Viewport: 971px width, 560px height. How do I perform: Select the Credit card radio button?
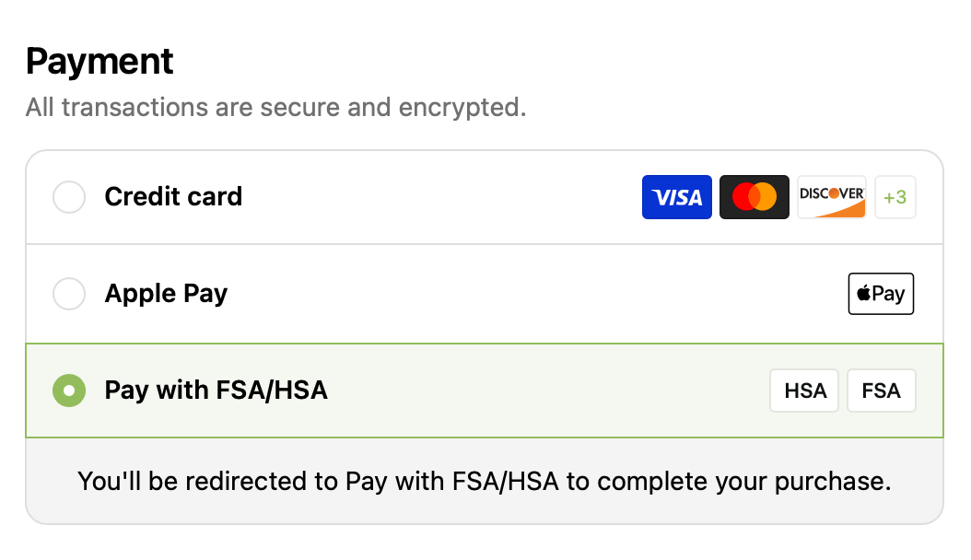(x=69, y=197)
